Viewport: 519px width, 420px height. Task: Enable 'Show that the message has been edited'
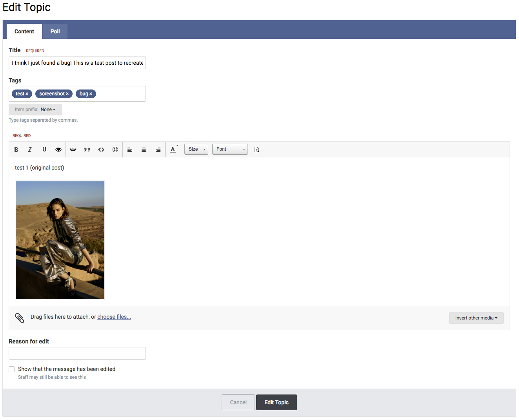click(x=12, y=369)
